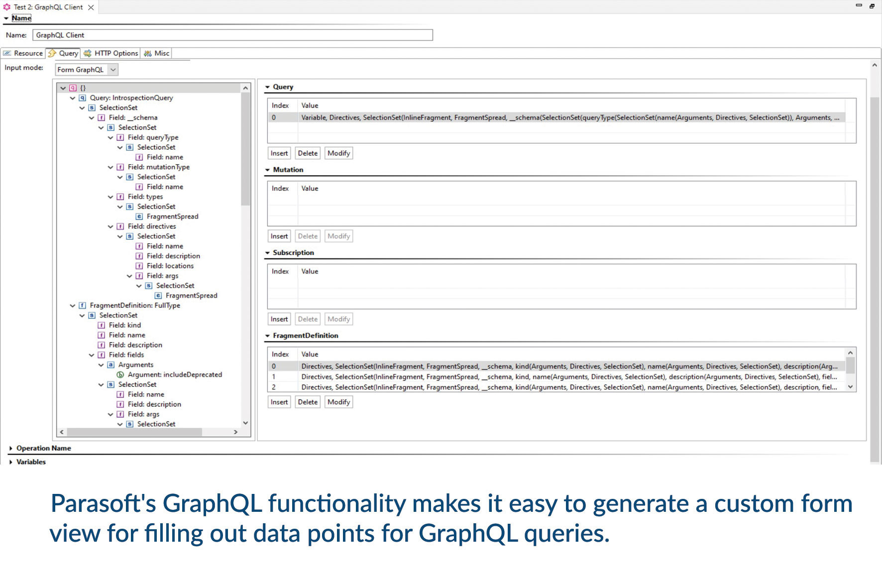Collapse the Arguments tree node

point(101,365)
